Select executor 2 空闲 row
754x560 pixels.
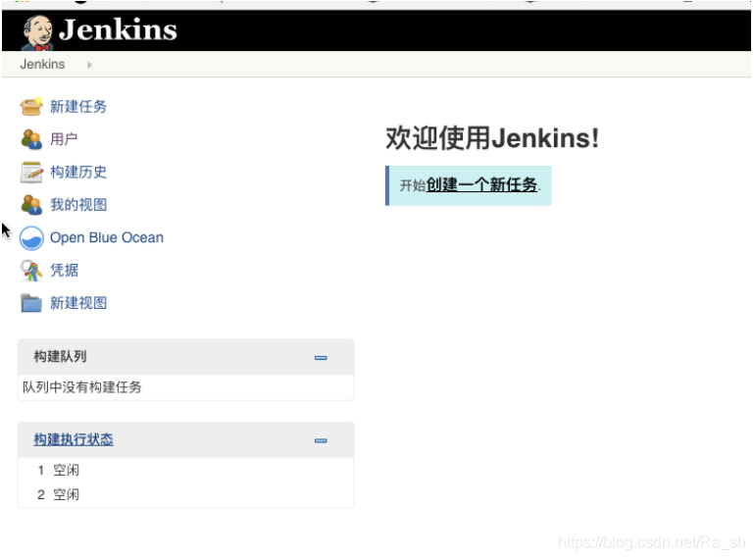tap(185, 494)
